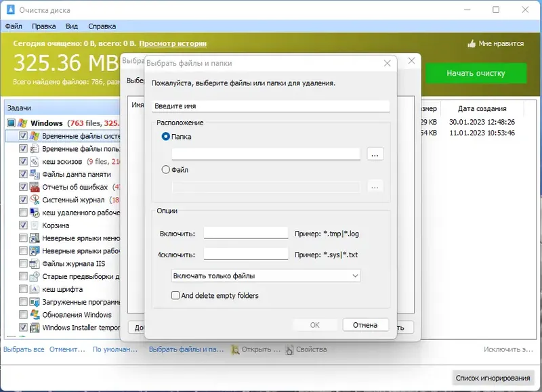Select the Папка radio button
The image size is (542, 392).
166,137
